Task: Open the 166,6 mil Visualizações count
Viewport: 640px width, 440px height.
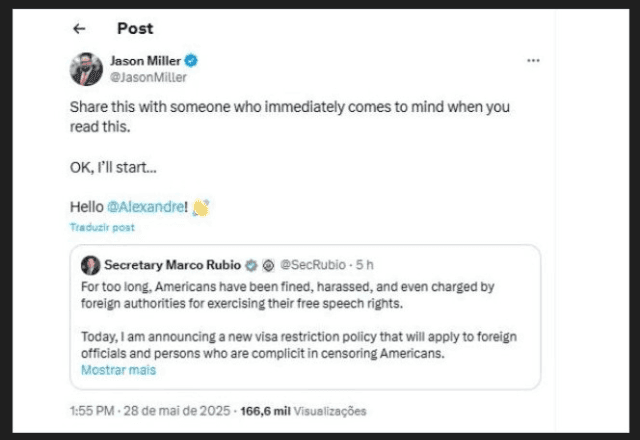Action: (302, 410)
